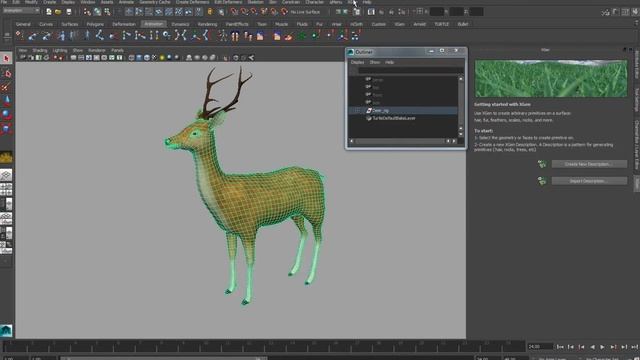
Task: Click the time slider ruler
Action: pos(263,347)
